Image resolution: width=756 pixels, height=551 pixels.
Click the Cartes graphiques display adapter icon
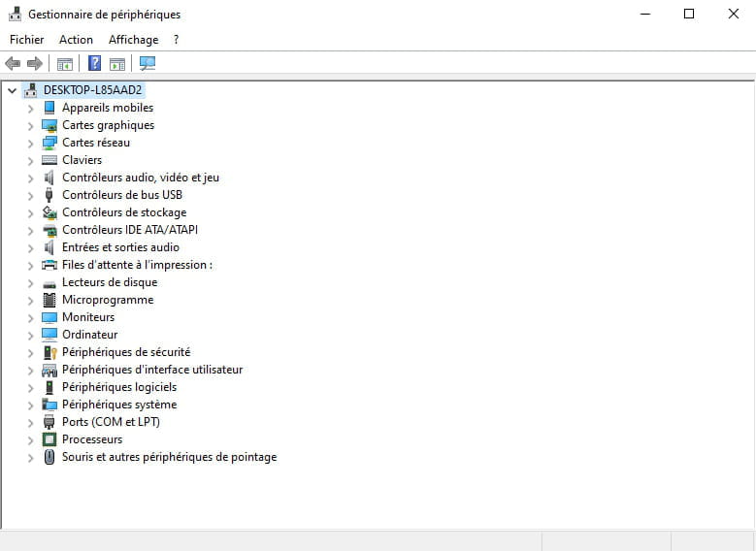(49, 125)
